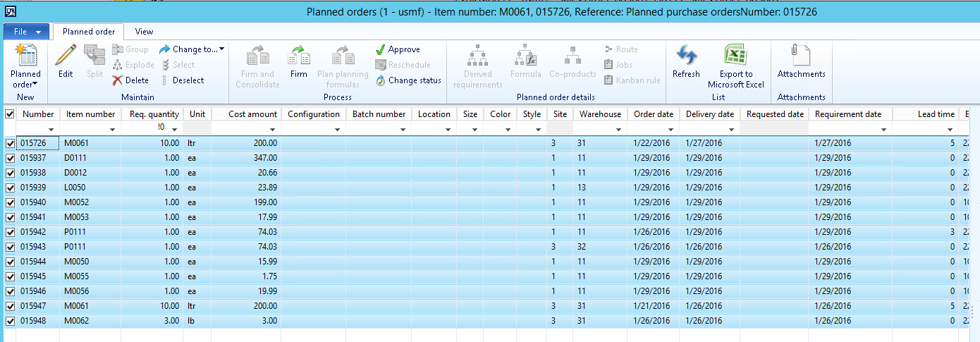Screen dimensions: 980x342
Task: Click the Deselect button
Action: pos(183,80)
